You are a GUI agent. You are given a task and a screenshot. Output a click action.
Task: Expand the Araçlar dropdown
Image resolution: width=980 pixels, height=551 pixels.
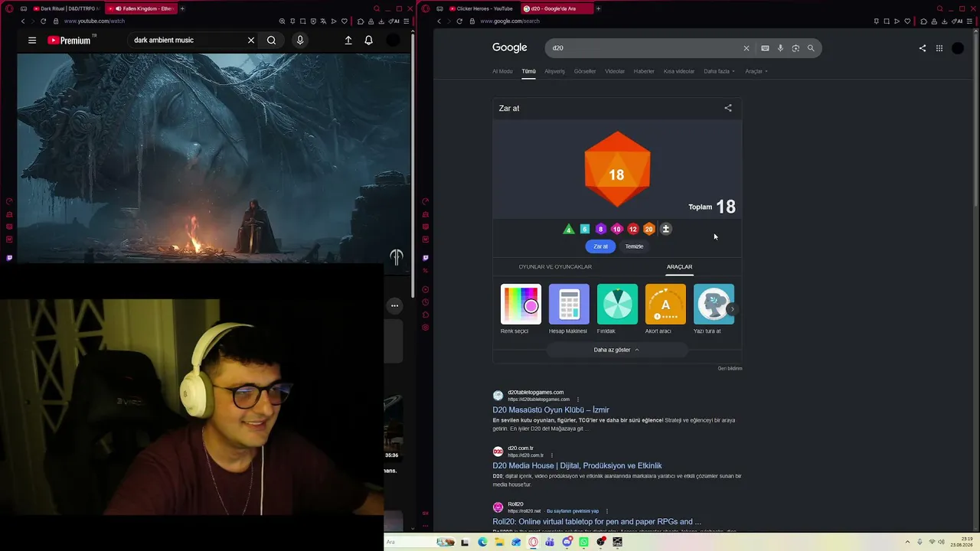click(x=756, y=71)
